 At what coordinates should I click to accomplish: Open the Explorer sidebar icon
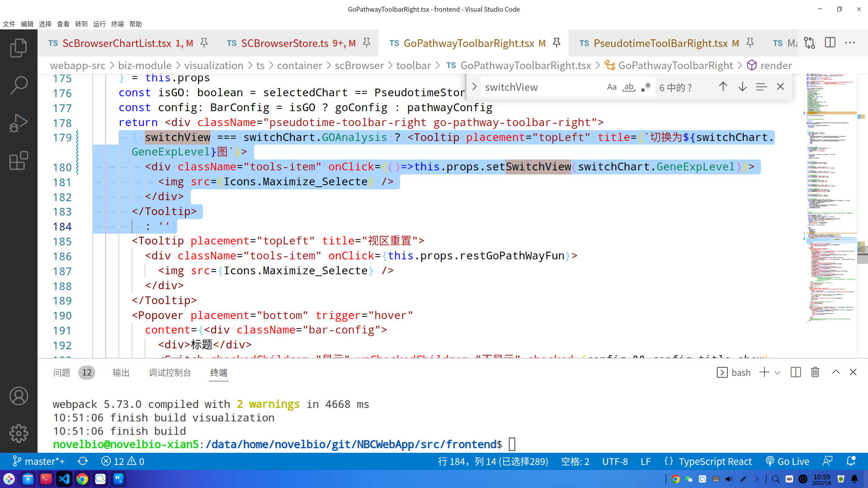[x=19, y=48]
